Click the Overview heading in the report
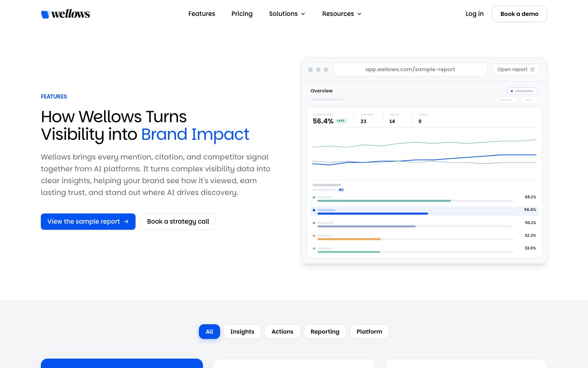Viewport: 588px width, 368px height. point(322,91)
